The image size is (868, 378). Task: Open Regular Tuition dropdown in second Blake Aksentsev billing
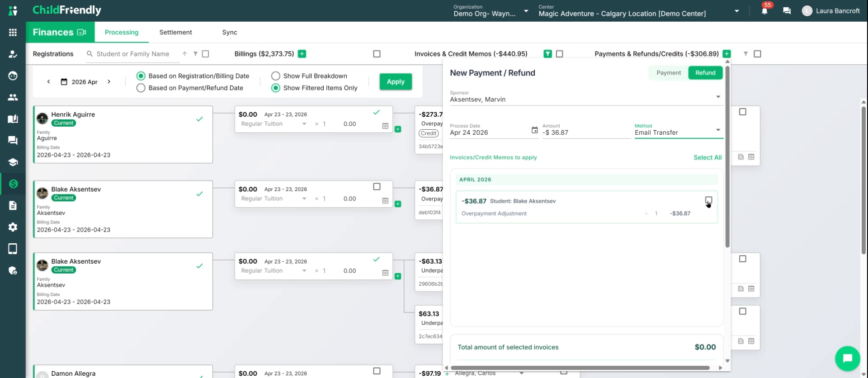coord(274,271)
